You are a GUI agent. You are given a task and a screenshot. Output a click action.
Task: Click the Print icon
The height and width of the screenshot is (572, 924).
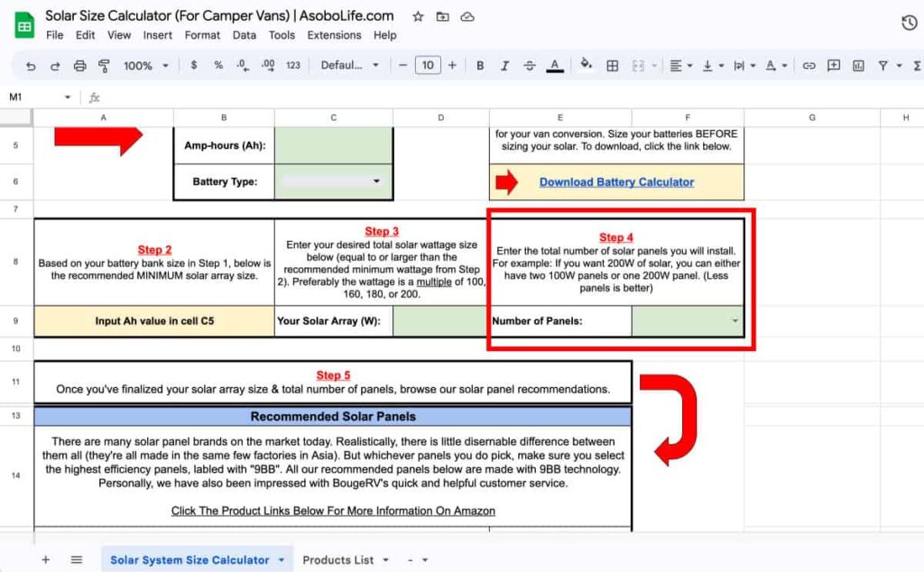pos(79,66)
